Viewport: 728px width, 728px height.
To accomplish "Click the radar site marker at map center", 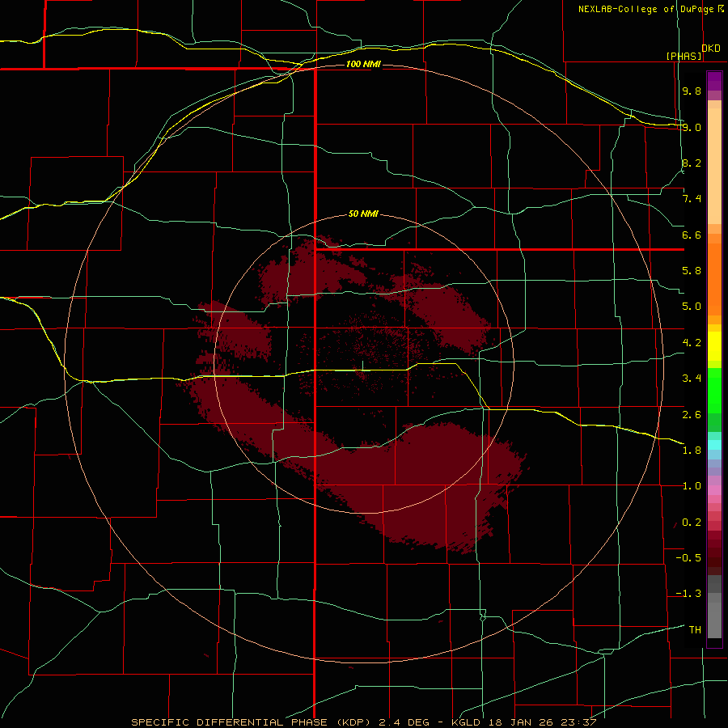I will click(362, 366).
